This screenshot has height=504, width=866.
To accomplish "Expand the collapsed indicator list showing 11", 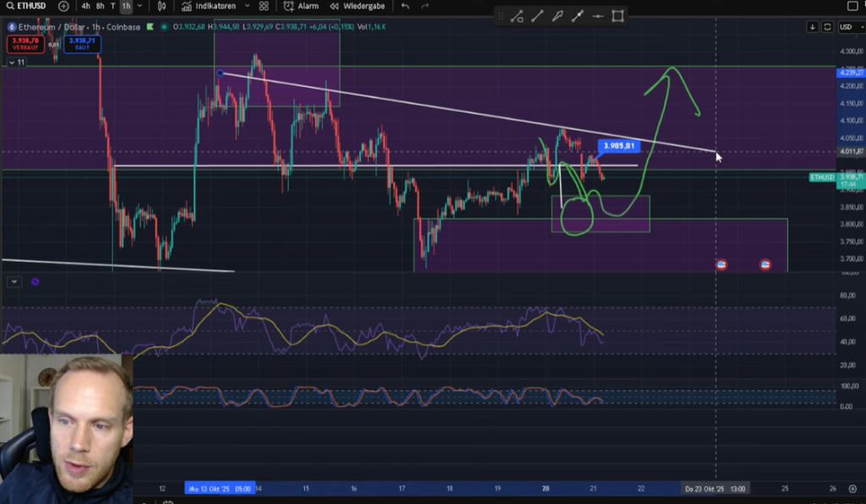I will (x=16, y=63).
